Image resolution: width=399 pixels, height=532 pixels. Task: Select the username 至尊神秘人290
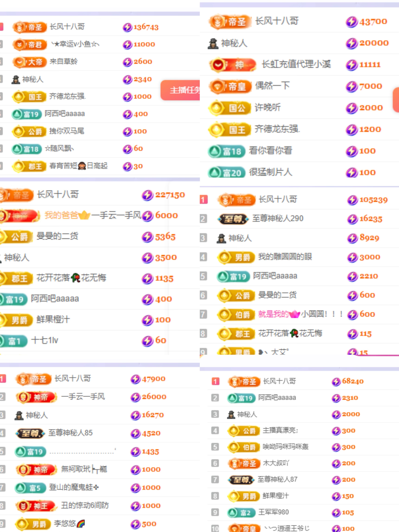(278, 219)
